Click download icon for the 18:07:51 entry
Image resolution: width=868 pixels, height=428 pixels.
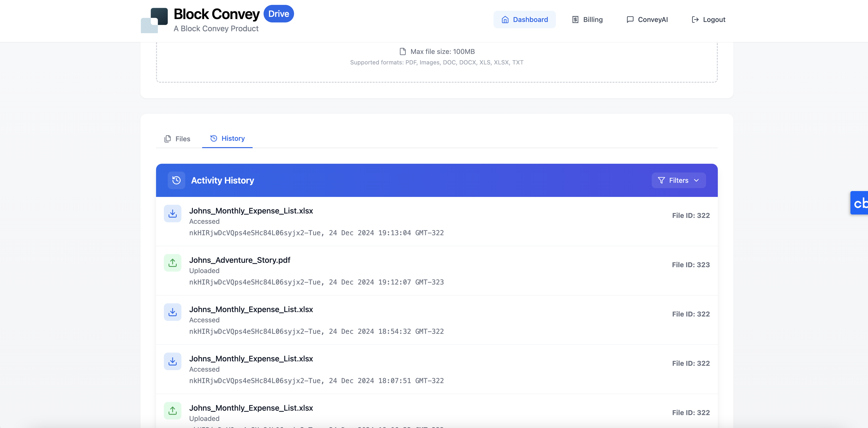pyautogui.click(x=173, y=361)
